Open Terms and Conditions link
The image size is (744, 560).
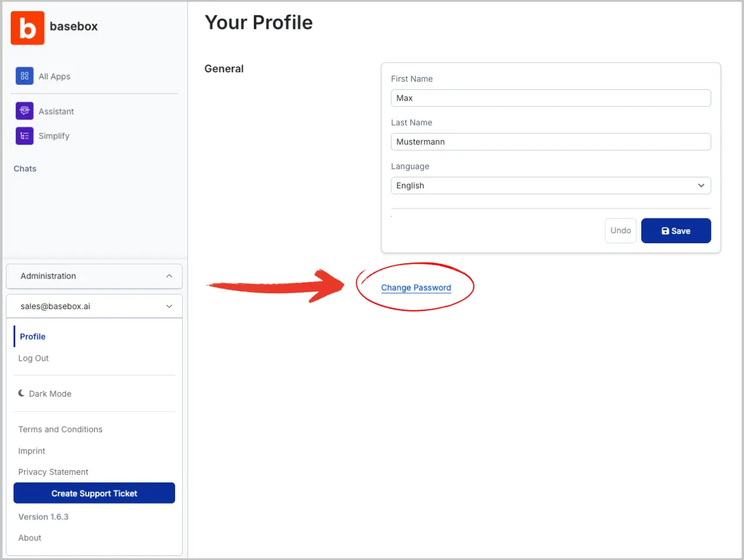[x=61, y=430]
